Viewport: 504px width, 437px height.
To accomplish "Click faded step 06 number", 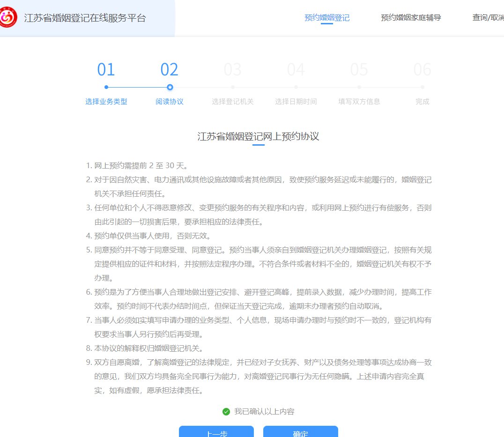I will [x=422, y=70].
